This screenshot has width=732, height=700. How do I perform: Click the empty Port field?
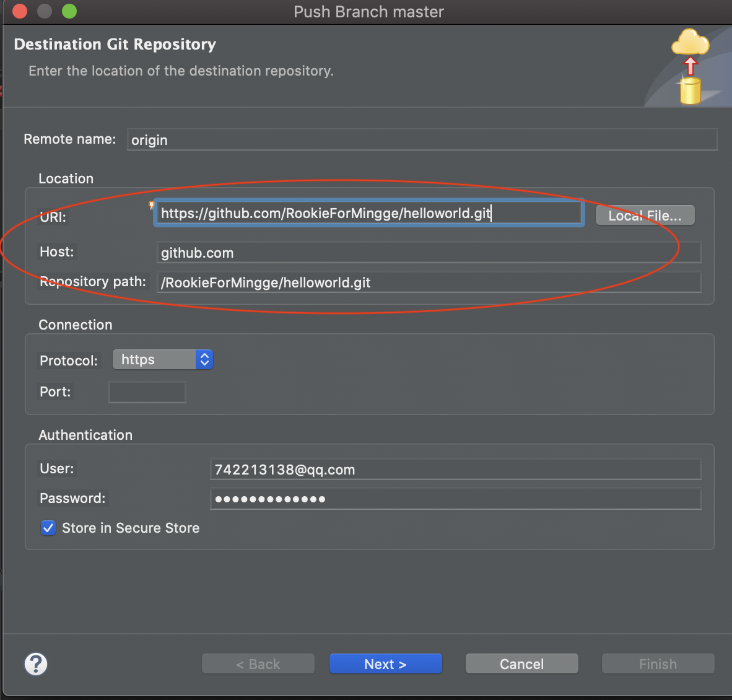pos(147,392)
